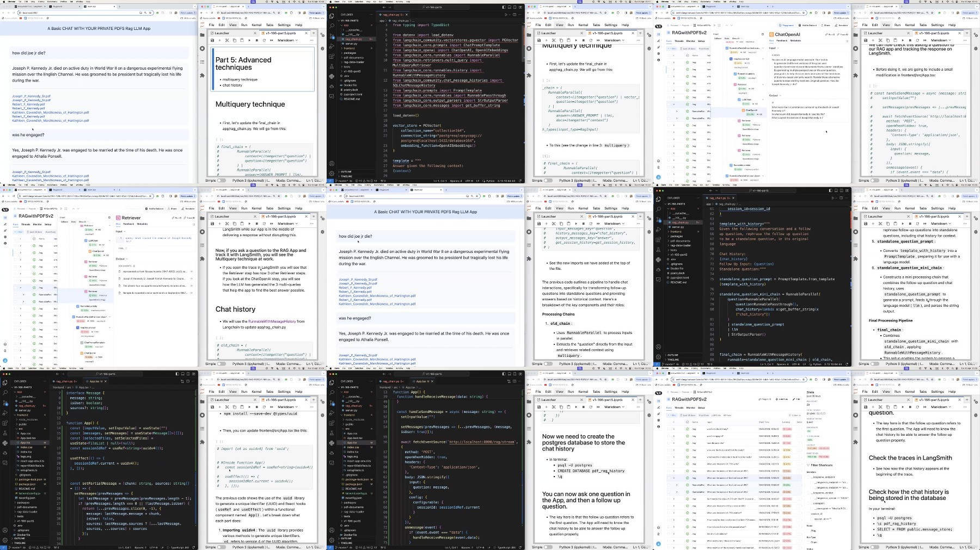The image size is (980, 550).
Task: Toggle Simple switch in npm install uuid notebook
Action: pyautogui.click(x=222, y=547)
